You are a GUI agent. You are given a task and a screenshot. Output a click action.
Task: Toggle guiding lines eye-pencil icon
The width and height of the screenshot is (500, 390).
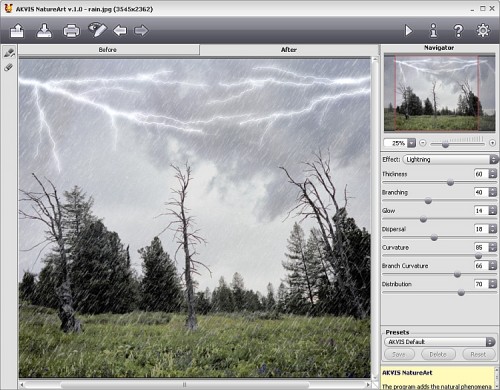tap(97, 30)
